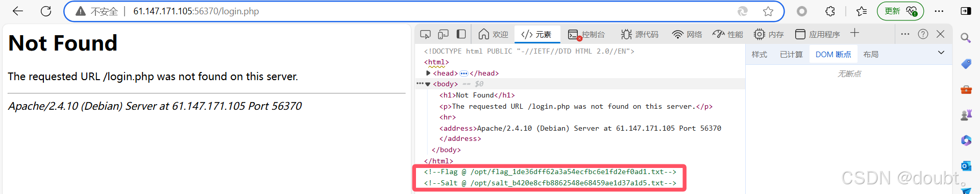Image resolution: width=980 pixels, height=194 pixels.
Task: Select the DOCTYPE declaration line
Action: [x=529, y=52]
